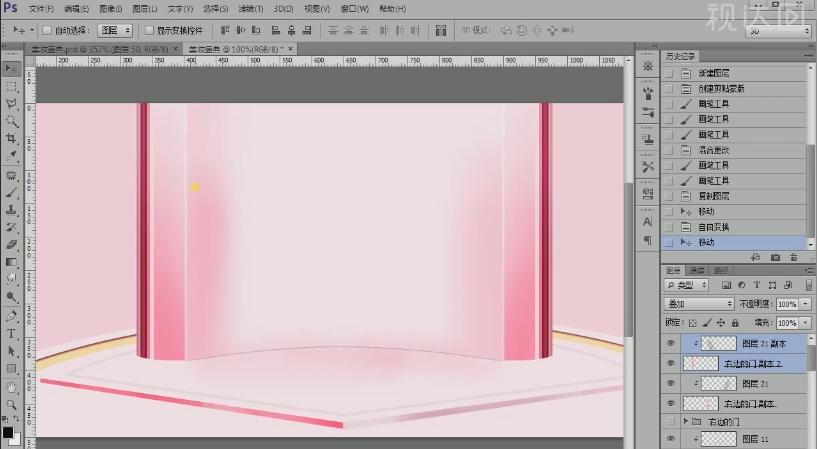
Task: Select the Hand tool
Action: pos(11,386)
